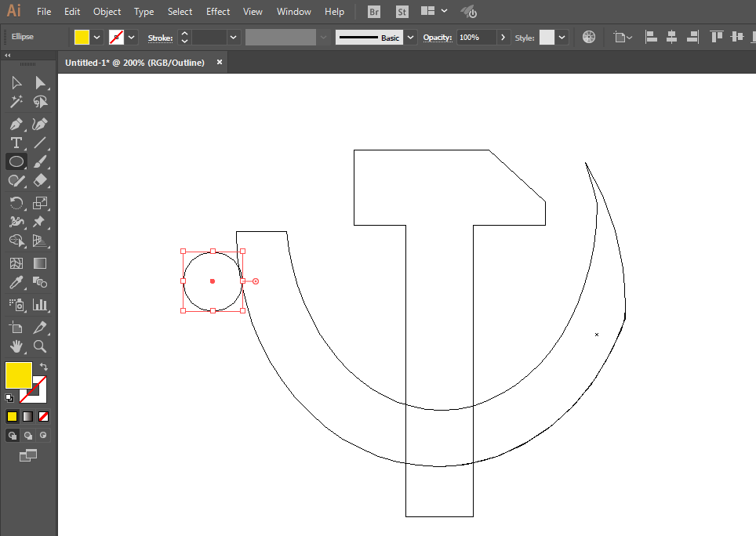Open the File menu
Screen dimensions: 756x536
(44, 12)
